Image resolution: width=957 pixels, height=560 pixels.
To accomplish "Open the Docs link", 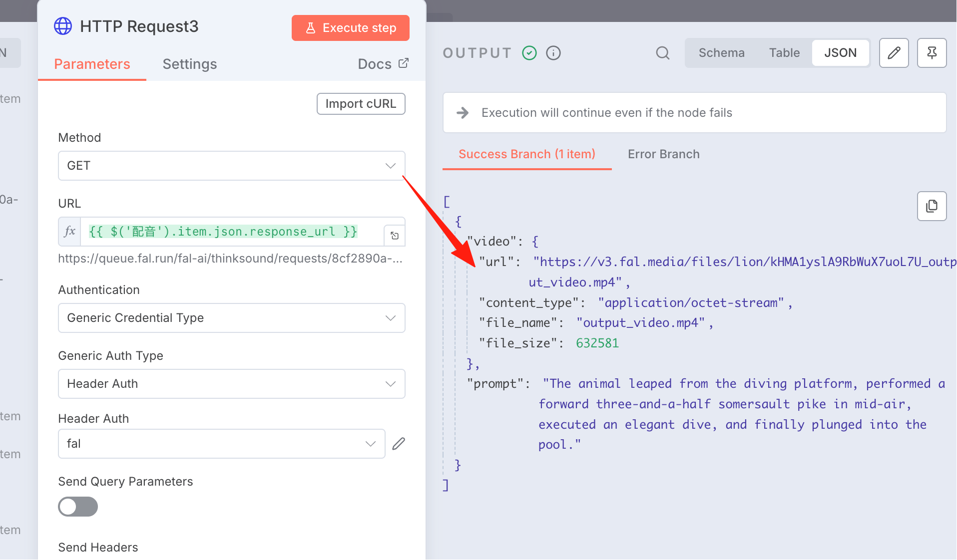I will [x=383, y=64].
